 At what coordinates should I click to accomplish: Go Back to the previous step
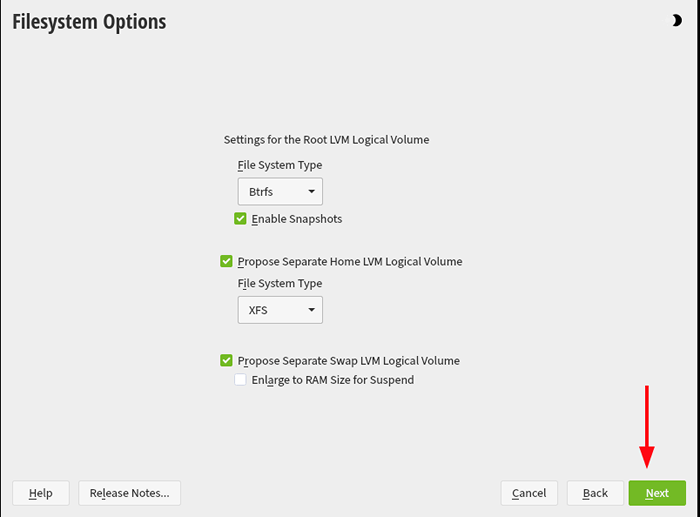(x=595, y=493)
